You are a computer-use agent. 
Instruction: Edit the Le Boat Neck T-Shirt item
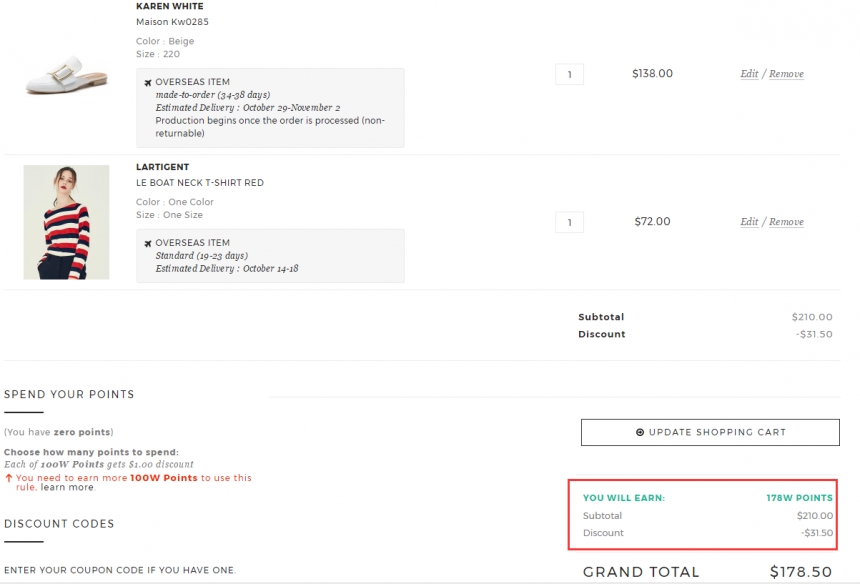tap(749, 222)
